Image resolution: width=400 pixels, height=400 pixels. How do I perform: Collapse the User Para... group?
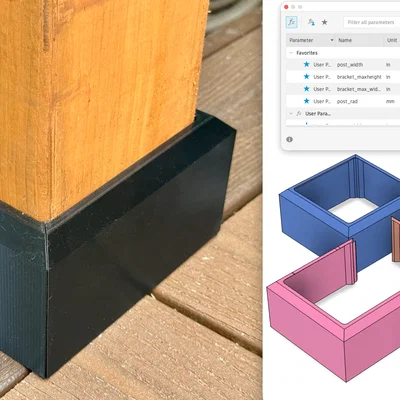(291, 114)
